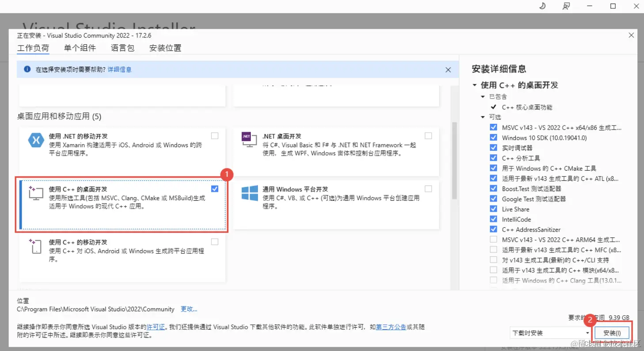Close the installing dialog with top-right X
Screen dimensions: 644x351
pyautogui.click(x=631, y=35)
